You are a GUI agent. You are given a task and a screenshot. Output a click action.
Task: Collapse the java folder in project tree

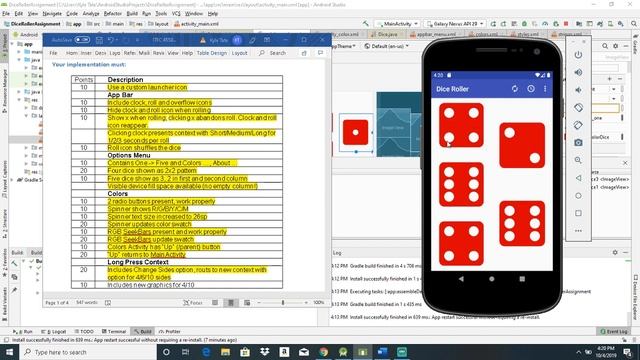point(19,60)
